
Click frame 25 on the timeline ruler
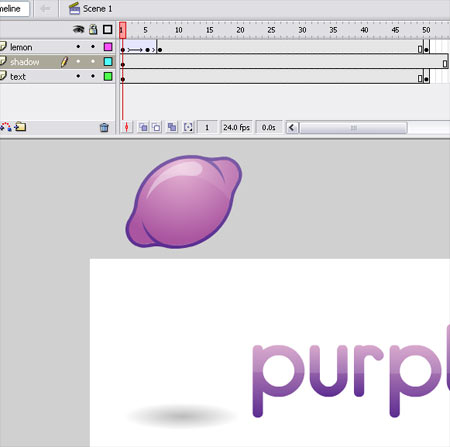tap(271, 30)
